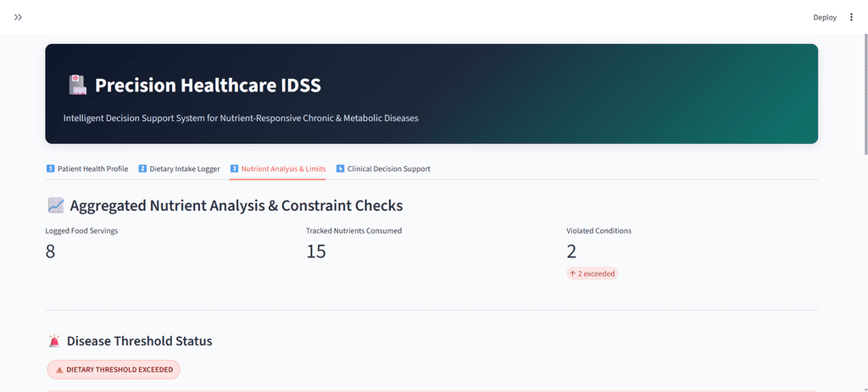Viewport: 868px width, 392px height.
Task: Click the value 2 under Violated Conditions
Action: click(x=571, y=251)
